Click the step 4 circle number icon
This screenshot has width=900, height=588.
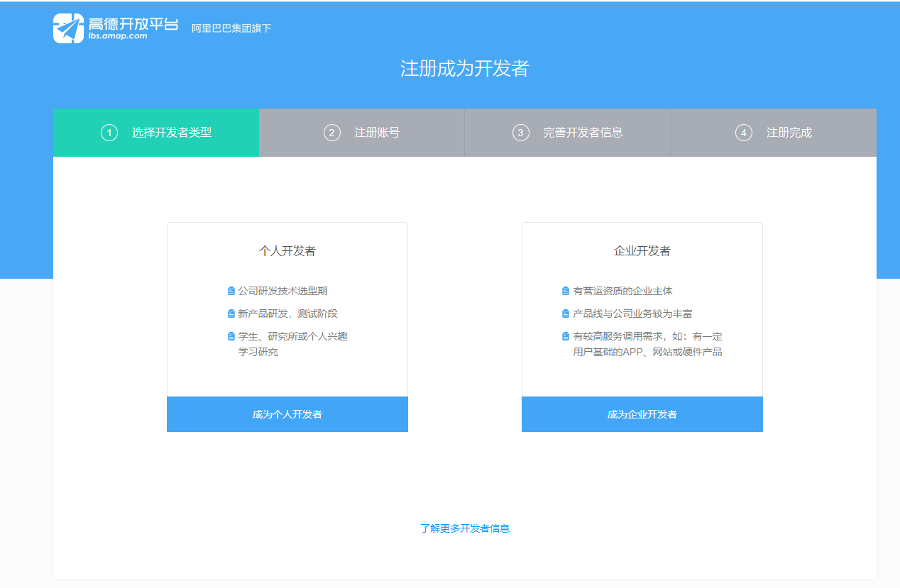click(x=744, y=133)
